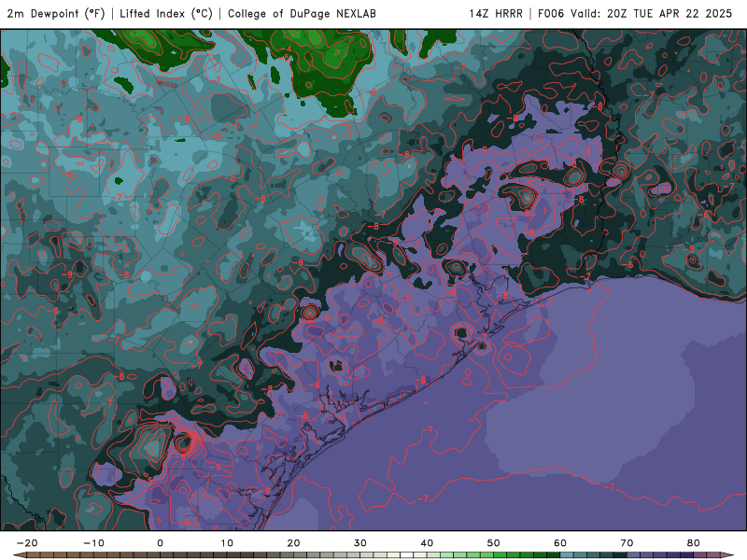The height and width of the screenshot is (560, 747).
Task: Click the 70 label on the color scale
Action: [627, 543]
